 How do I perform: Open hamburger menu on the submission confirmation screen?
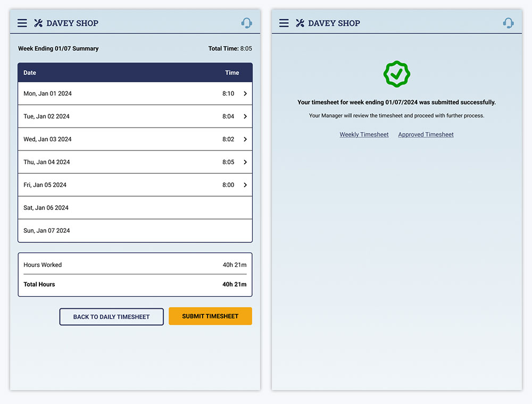(284, 23)
